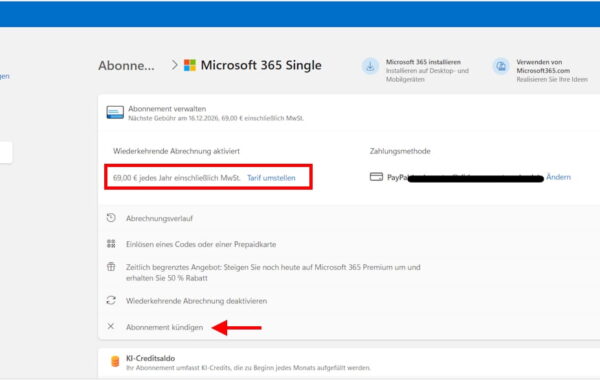Click the Microsoft 365 Single title

[261, 65]
